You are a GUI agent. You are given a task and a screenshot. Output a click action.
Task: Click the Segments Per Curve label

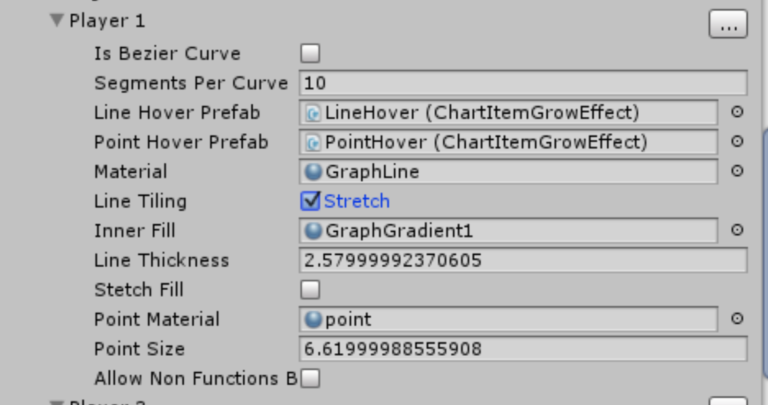191,83
